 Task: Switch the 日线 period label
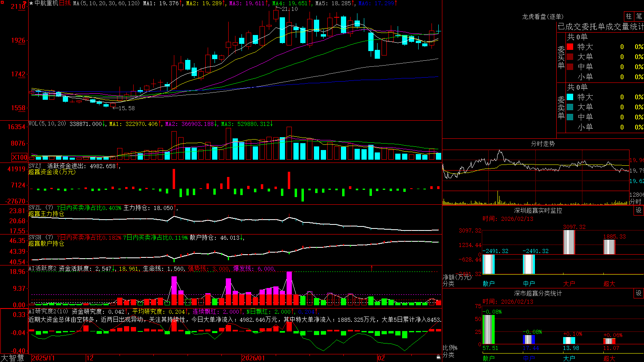coord(65,3)
